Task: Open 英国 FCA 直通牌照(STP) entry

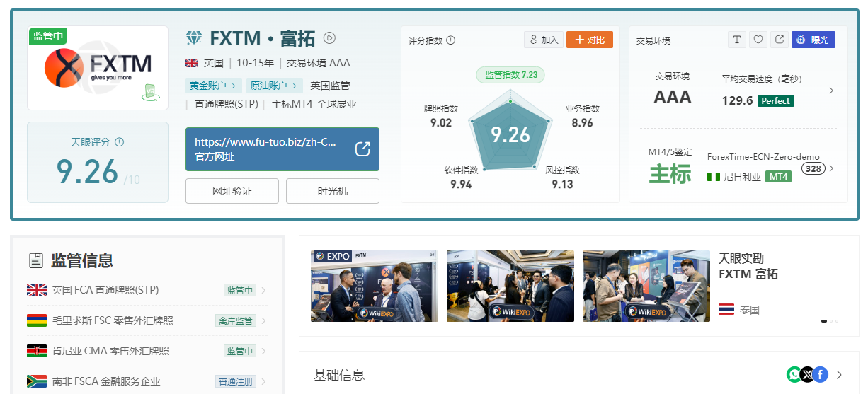Action: click(x=147, y=290)
